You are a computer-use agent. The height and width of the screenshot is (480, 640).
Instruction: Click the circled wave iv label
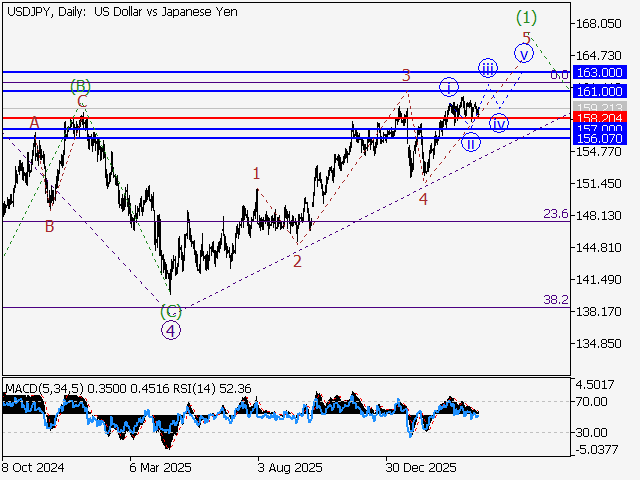[499, 123]
